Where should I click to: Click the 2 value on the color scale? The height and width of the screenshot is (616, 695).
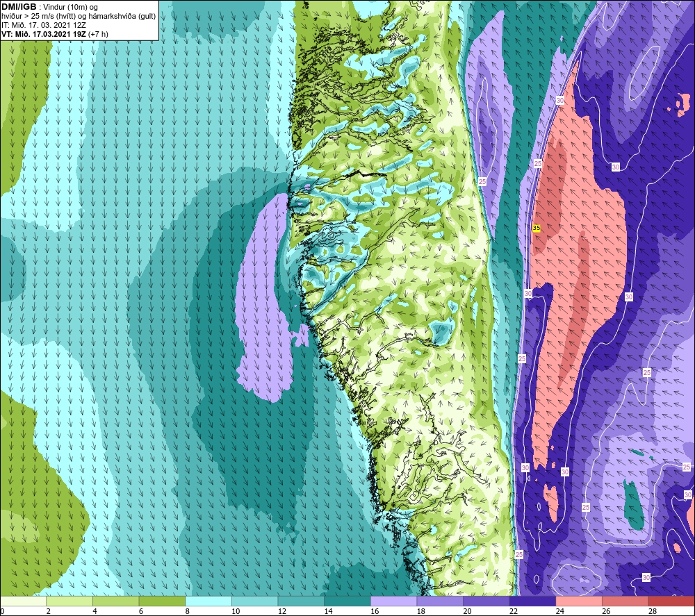[x=48, y=611]
